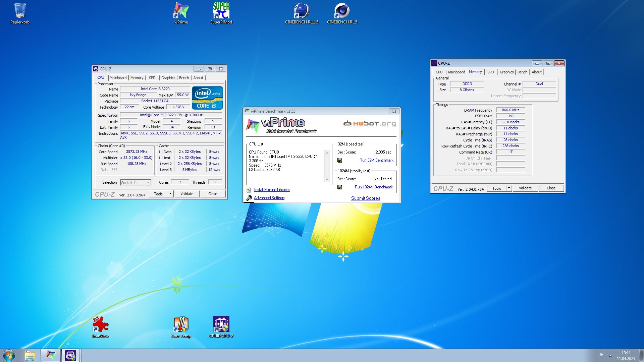Show hidden system tray icons arrow
Image resolution: width=644 pixels, height=362 pixels.
coord(610,355)
